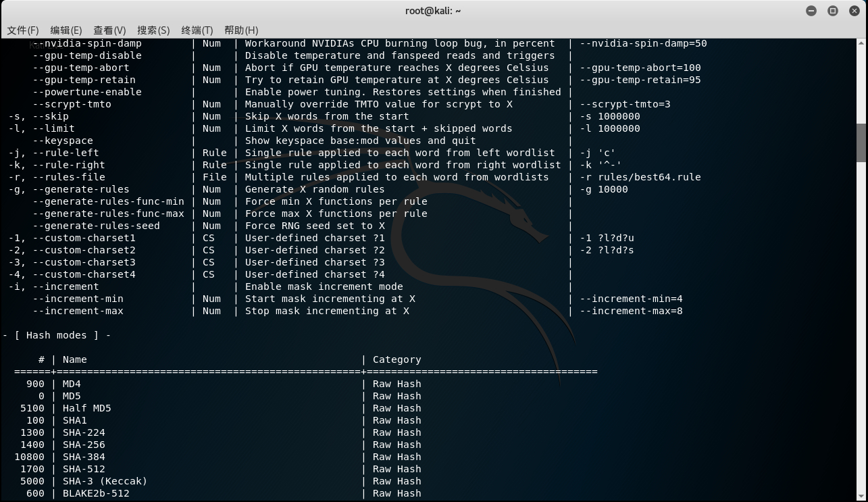
Task: Click the description 'Force RNG seed set to X'
Action: pyautogui.click(x=315, y=226)
